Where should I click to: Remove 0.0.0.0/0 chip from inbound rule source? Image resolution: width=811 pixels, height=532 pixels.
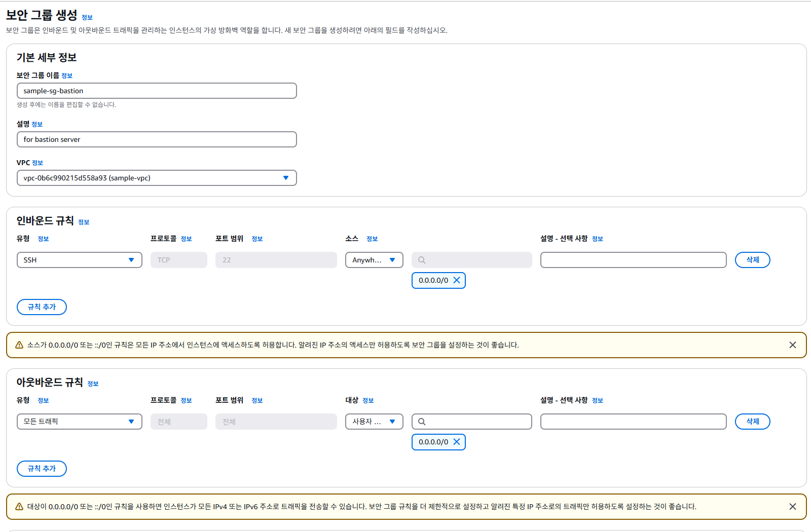[457, 280]
